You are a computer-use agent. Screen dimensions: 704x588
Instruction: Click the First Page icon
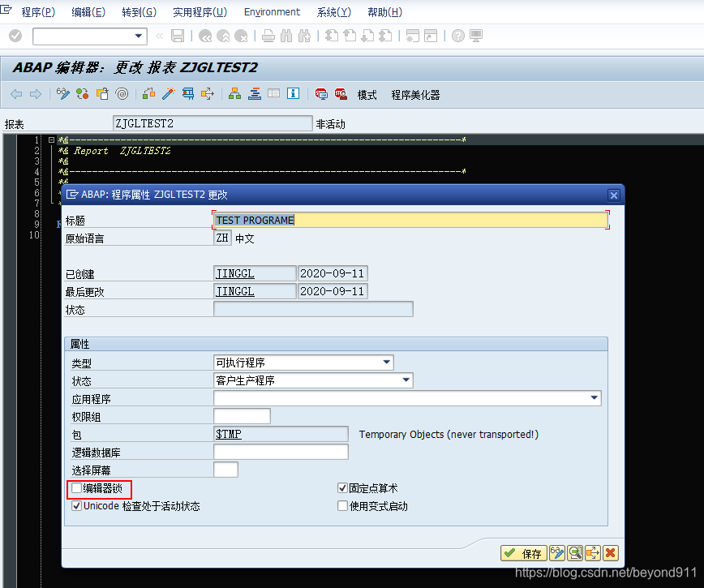(x=332, y=36)
